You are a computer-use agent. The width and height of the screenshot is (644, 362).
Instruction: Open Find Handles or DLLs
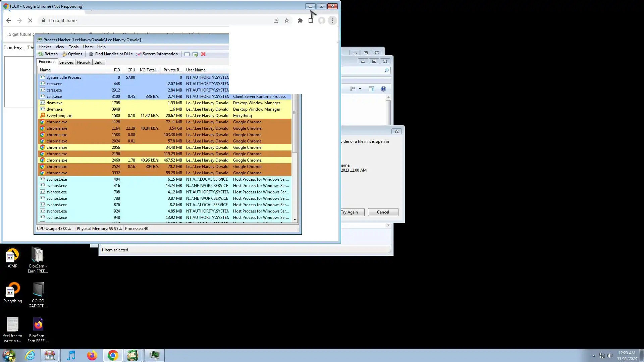tap(110, 54)
